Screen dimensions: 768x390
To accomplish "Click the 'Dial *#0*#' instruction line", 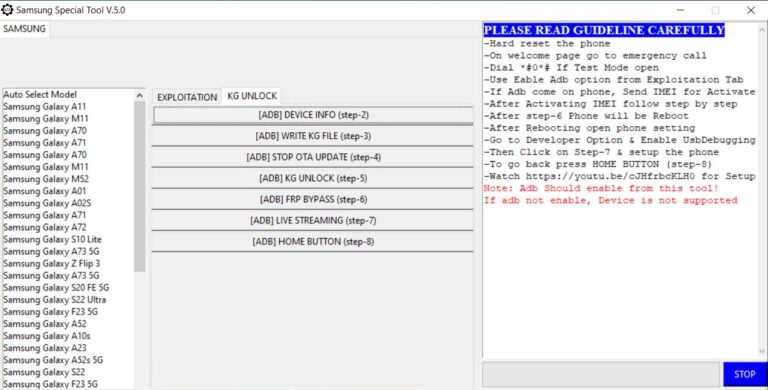I will tap(571, 68).
